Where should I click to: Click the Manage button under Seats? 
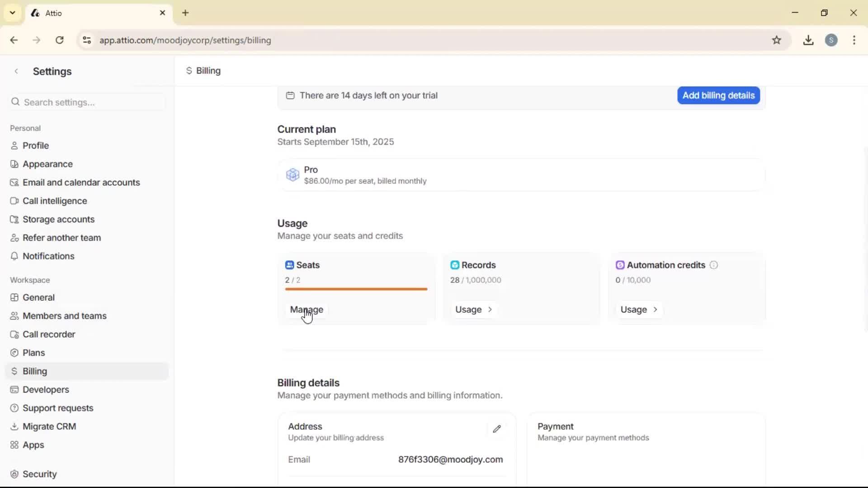(307, 310)
